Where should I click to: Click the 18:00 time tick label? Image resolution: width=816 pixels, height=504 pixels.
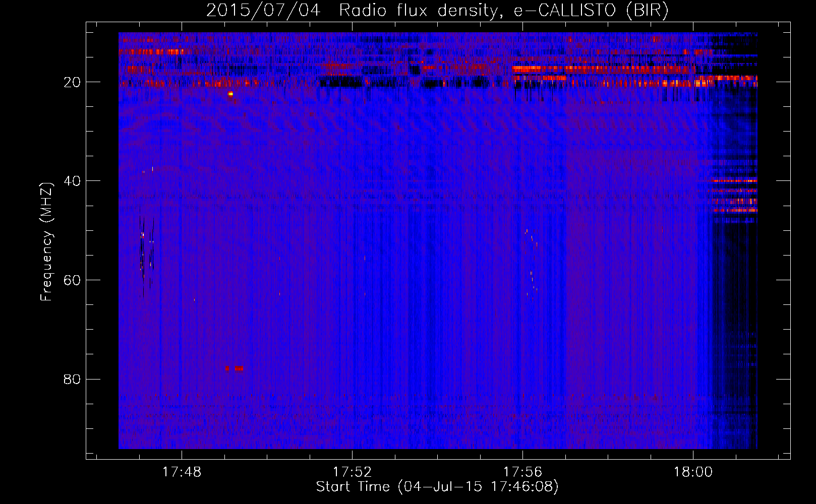[693, 472]
